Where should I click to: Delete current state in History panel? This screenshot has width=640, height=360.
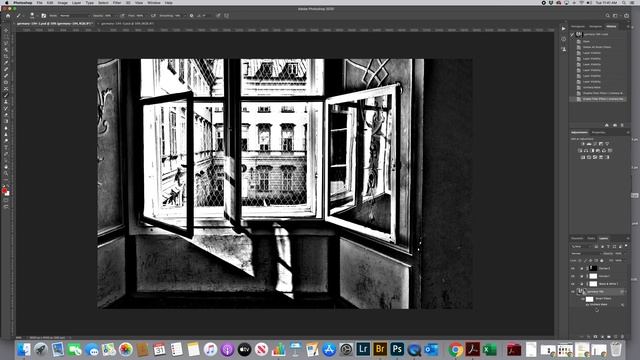tap(622, 125)
